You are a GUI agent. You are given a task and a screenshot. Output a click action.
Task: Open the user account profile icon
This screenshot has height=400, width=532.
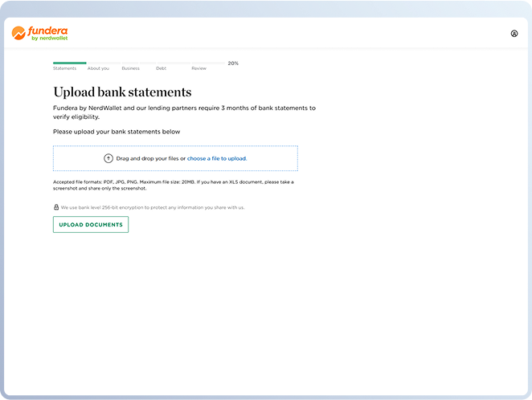click(514, 34)
